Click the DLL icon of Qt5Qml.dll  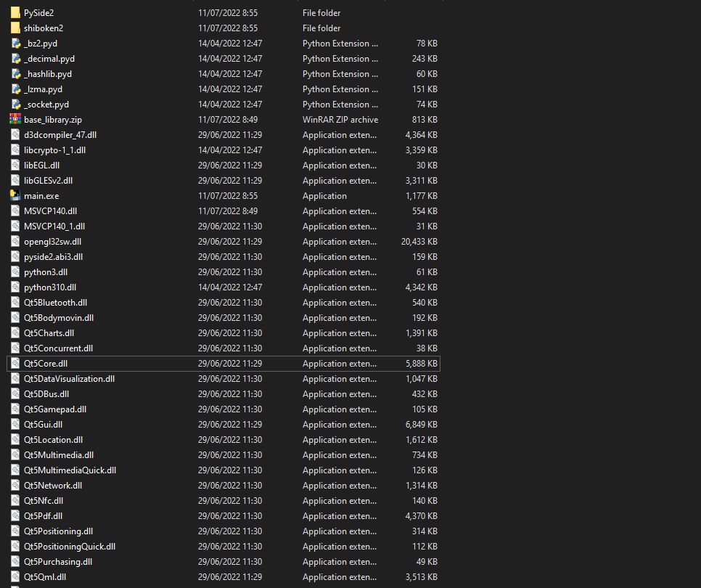(16, 577)
